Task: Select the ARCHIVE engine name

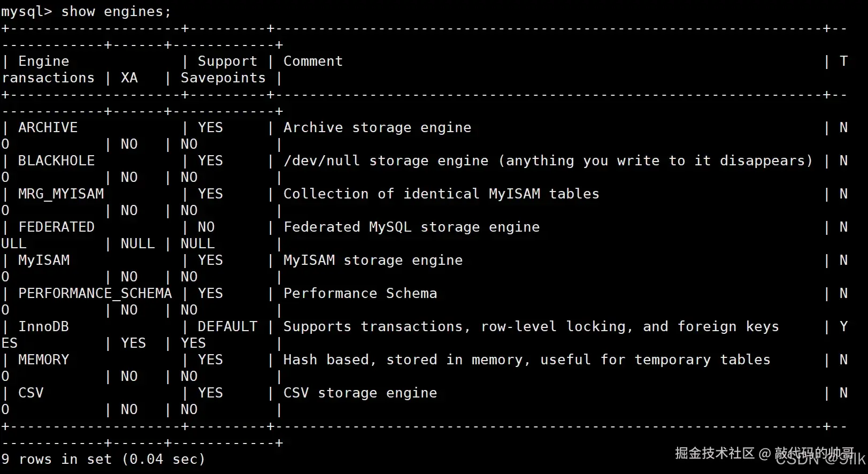Action: pyautogui.click(x=48, y=128)
